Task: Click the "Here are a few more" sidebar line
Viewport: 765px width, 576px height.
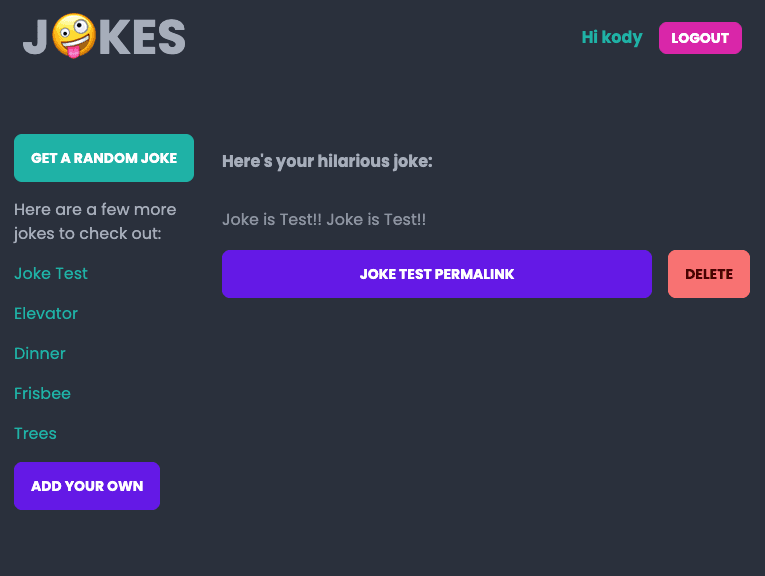Action: click(95, 210)
